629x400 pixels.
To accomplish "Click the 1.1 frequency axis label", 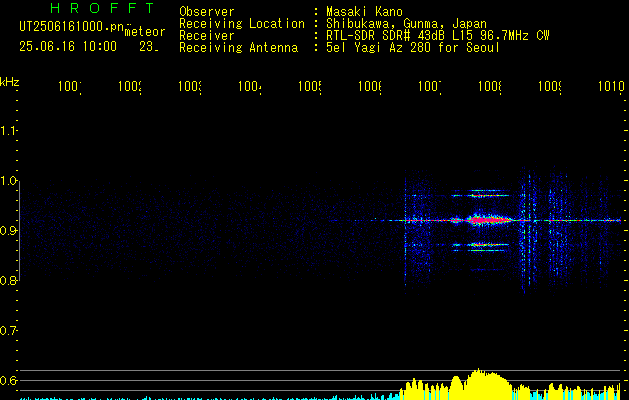I will click(8, 131).
